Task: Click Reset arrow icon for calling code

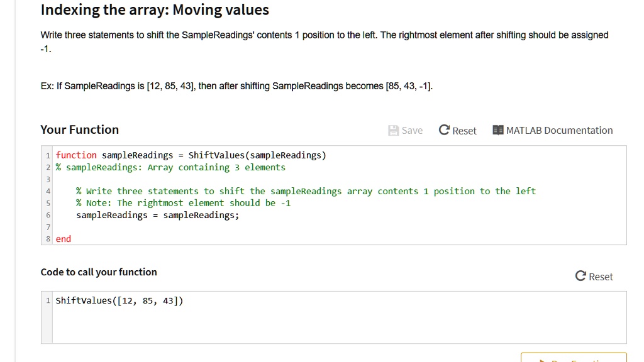Action: tap(580, 277)
